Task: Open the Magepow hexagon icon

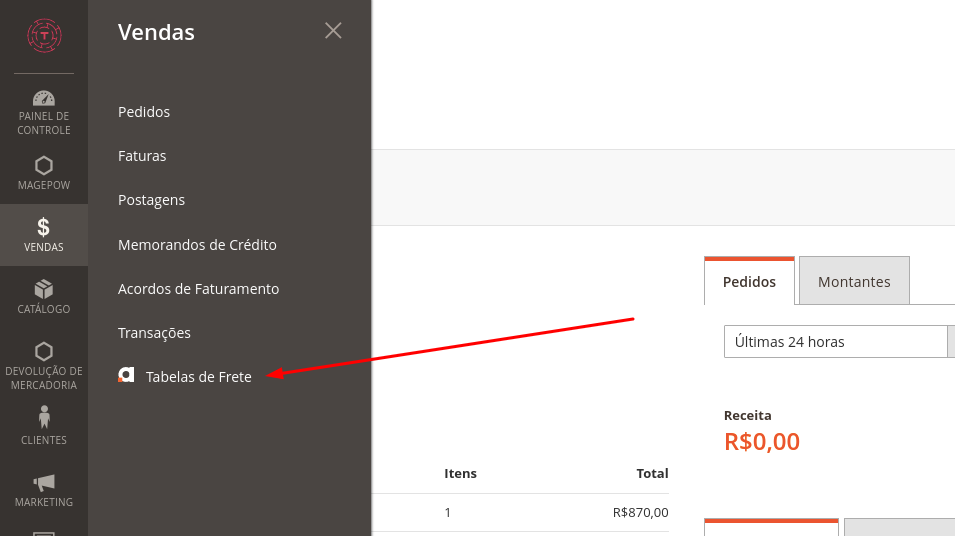Action: pos(44,166)
